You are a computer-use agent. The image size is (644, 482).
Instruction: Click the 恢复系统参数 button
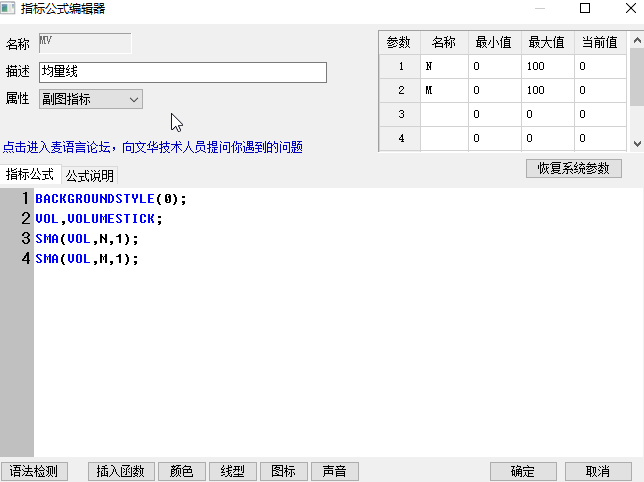click(574, 168)
